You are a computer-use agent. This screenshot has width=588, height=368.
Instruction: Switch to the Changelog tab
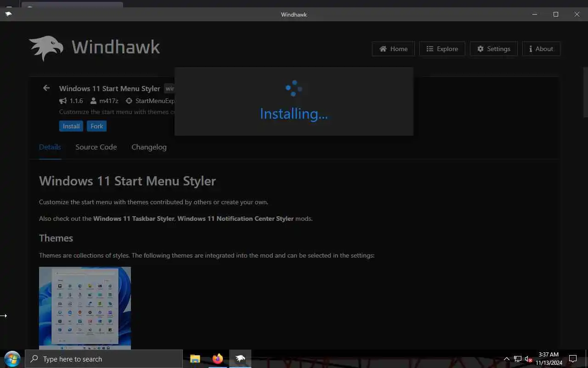point(149,147)
